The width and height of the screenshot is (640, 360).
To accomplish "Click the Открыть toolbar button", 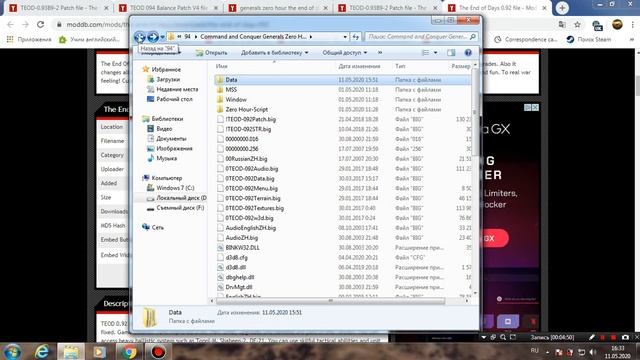I will point(211,53).
